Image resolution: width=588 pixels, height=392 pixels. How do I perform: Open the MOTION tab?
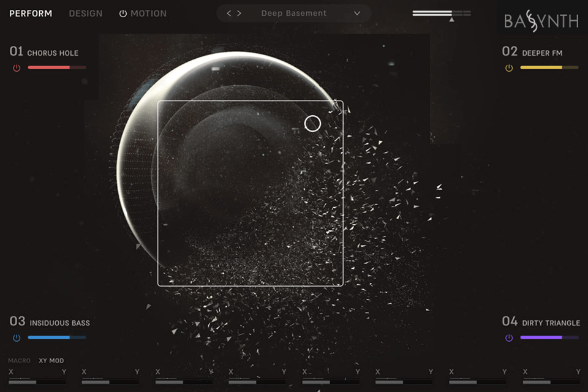coord(148,13)
